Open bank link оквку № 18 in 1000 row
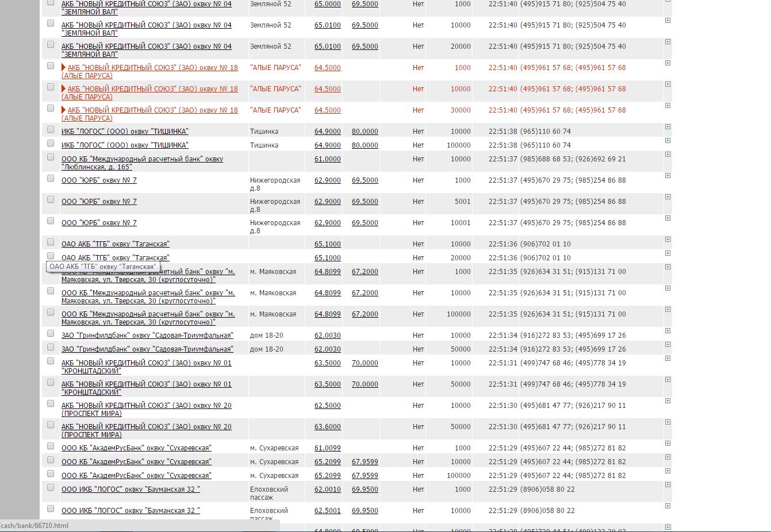Screen dimensions: 771x532 149,71
